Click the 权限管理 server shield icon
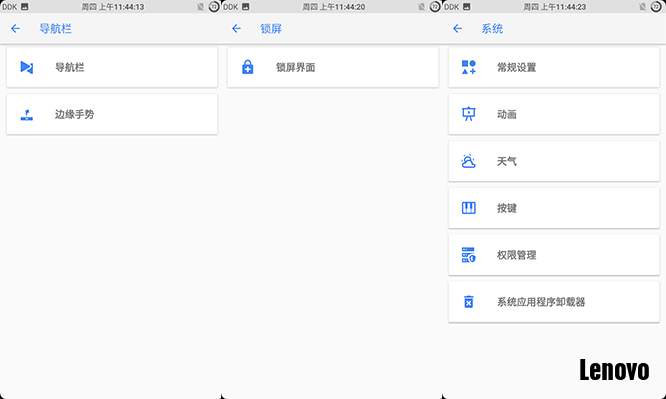This screenshot has height=399, width=666. [x=468, y=255]
